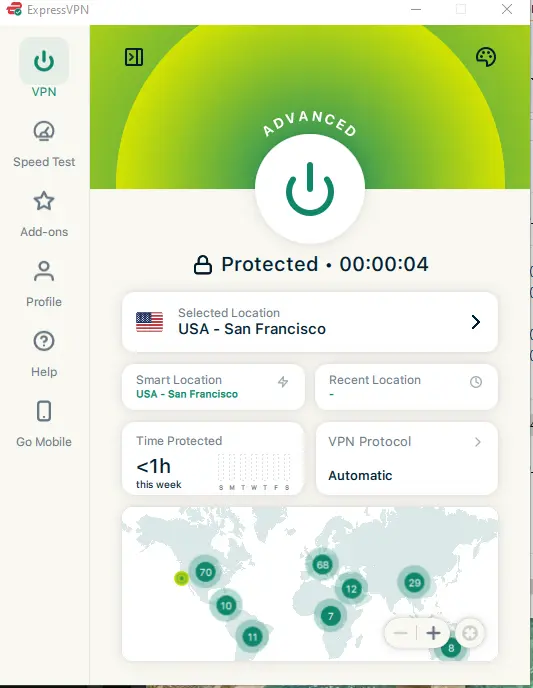Screen dimensions: 533x688
Task: Open the theme palette icon
Action: (486, 57)
